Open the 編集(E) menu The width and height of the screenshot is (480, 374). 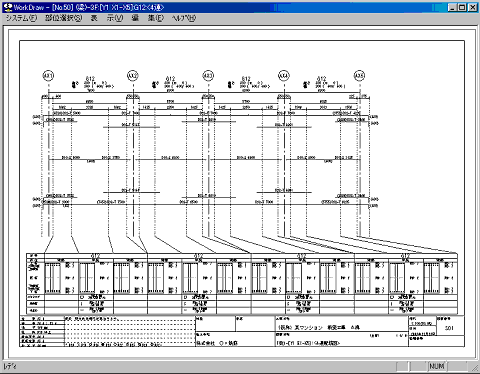tap(148, 18)
